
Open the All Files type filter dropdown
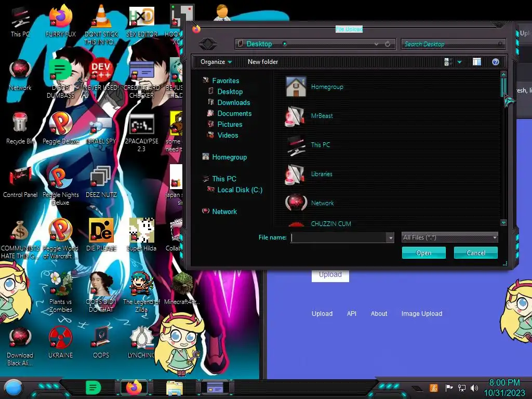tap(449, 237)
